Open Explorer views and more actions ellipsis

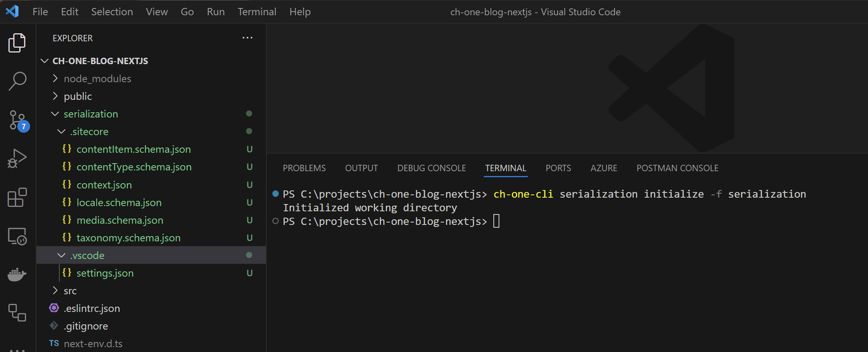(x=247, y=38)
